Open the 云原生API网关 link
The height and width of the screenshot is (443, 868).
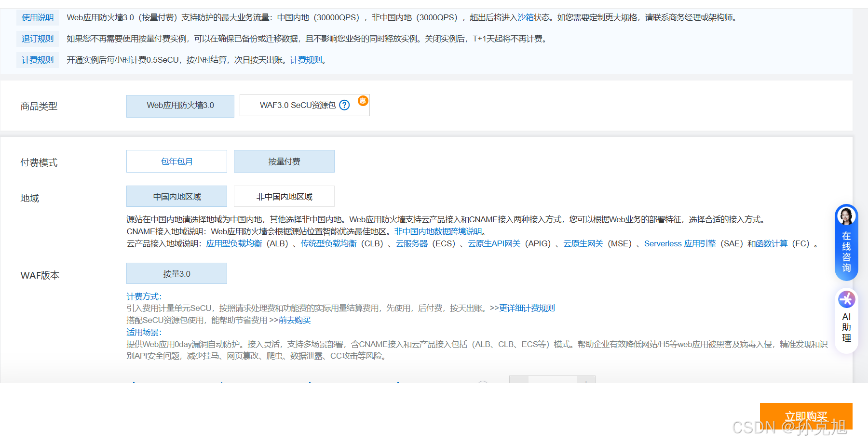494,243
